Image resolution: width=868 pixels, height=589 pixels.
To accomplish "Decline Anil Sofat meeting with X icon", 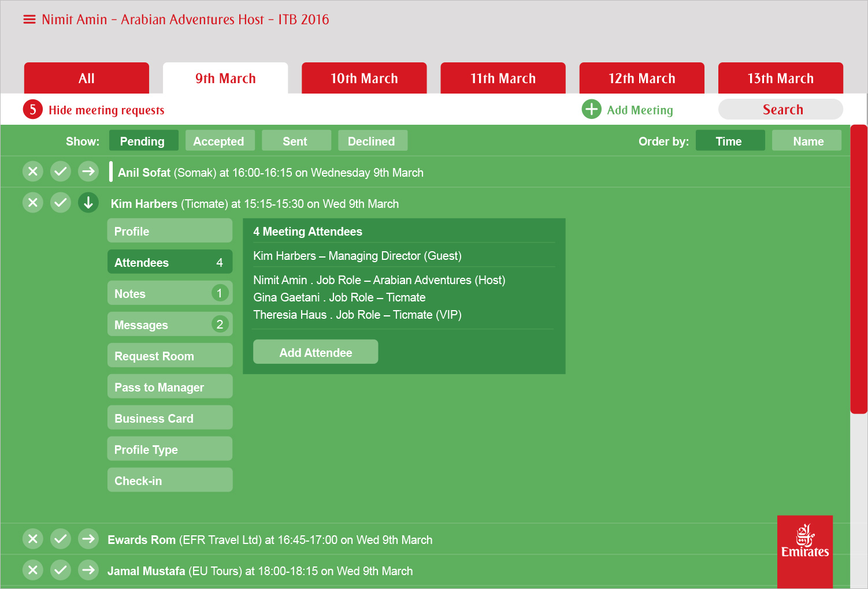I will pos(33,172).
